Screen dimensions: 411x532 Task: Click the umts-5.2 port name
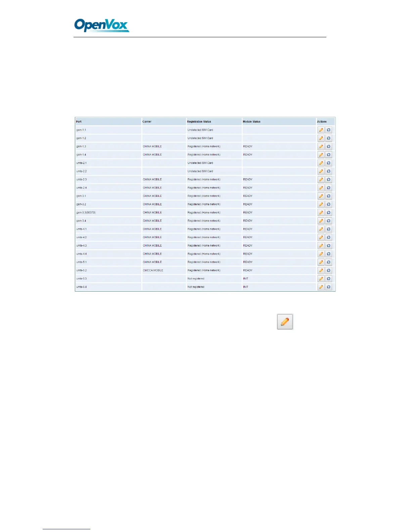point(82,270)
